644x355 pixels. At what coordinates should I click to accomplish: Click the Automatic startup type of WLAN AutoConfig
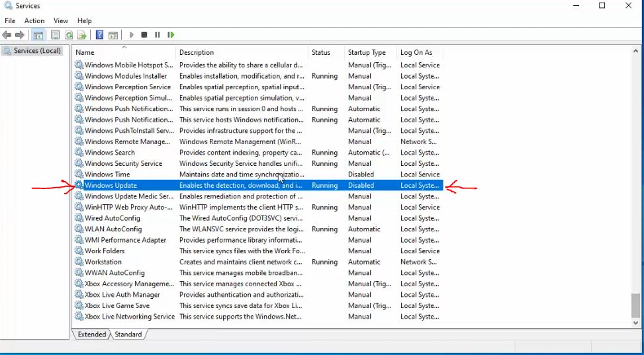364,229
